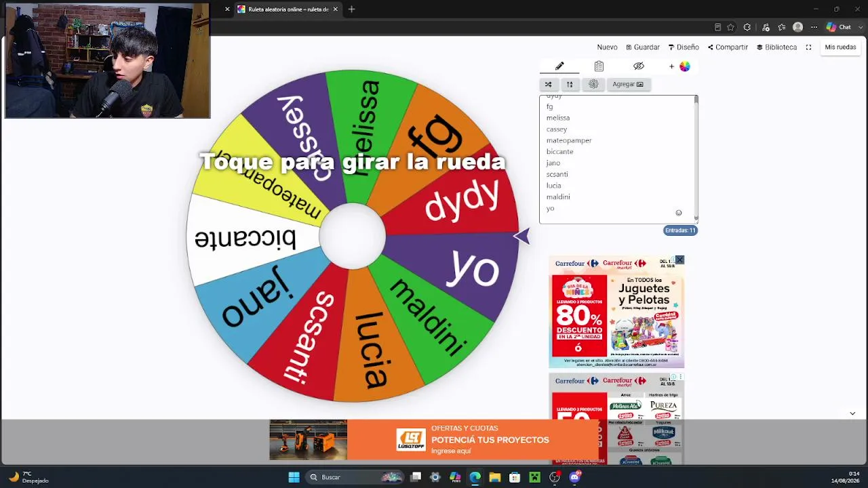
Task: Click Agregar to add an image
Action: (628, 84)
